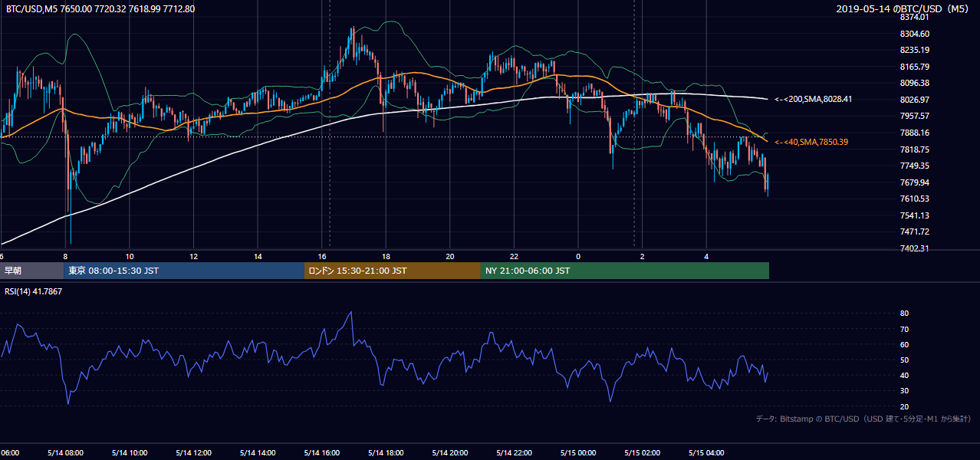This screenshot has height=460, width=980.
Task: Click price axis value 8304.60
Action: [x=914, y=34]
